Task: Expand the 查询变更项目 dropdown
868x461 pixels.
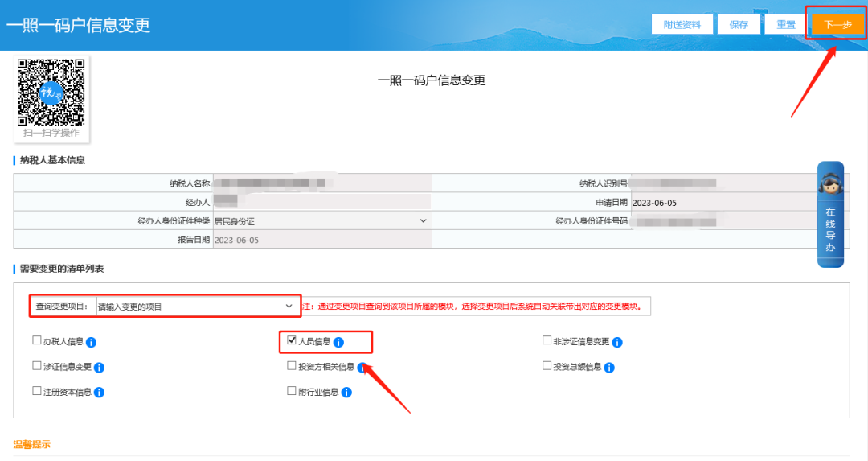Action: coord(195,307)
